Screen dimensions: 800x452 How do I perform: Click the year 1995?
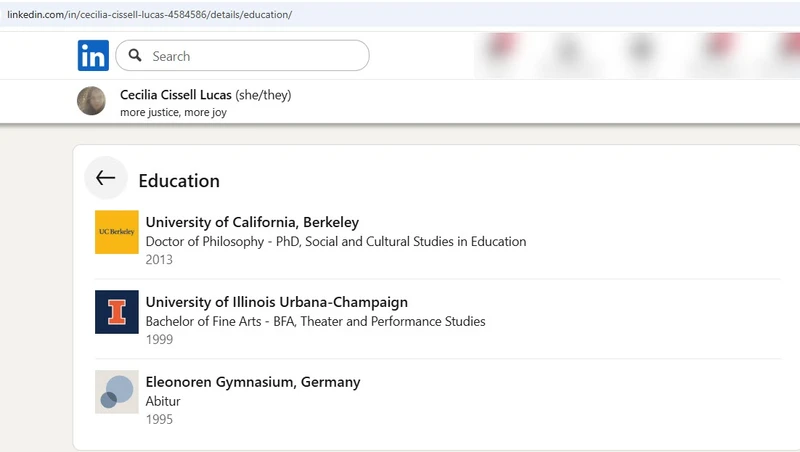[x=159, y=419]
